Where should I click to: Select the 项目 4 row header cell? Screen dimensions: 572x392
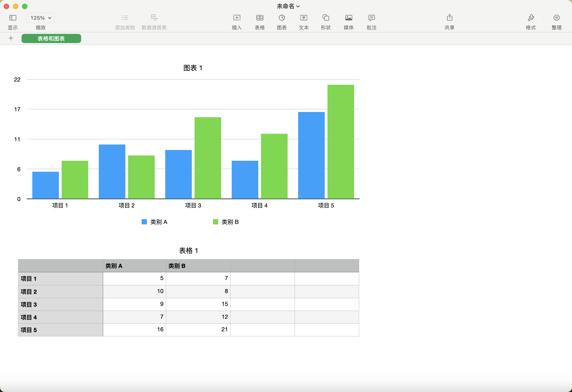(60, 317)
